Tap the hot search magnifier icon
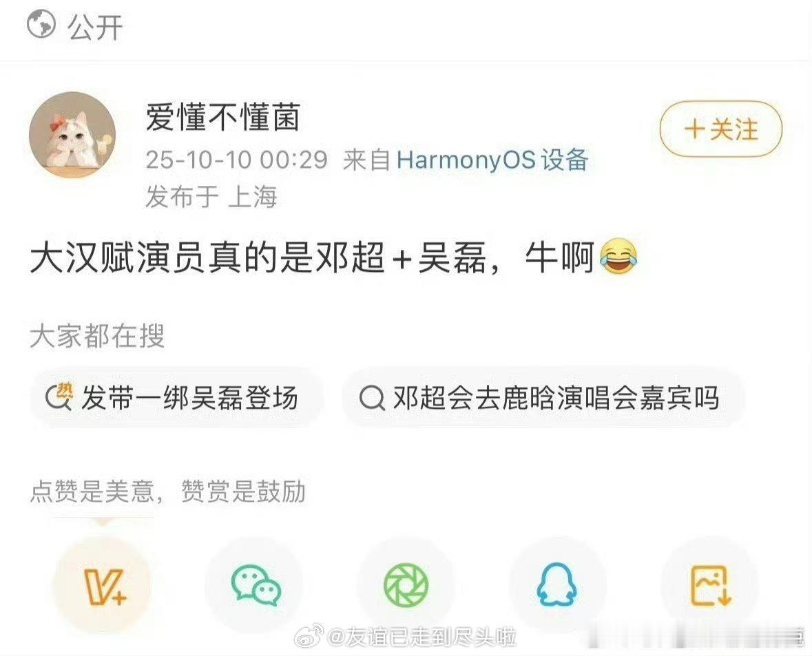812x656 pixels. tap(59, 397)
